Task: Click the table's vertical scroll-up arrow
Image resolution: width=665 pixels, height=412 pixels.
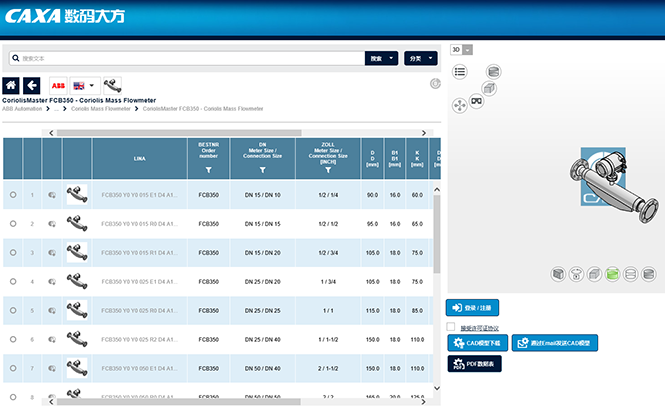Action: [x=437, y=190]
